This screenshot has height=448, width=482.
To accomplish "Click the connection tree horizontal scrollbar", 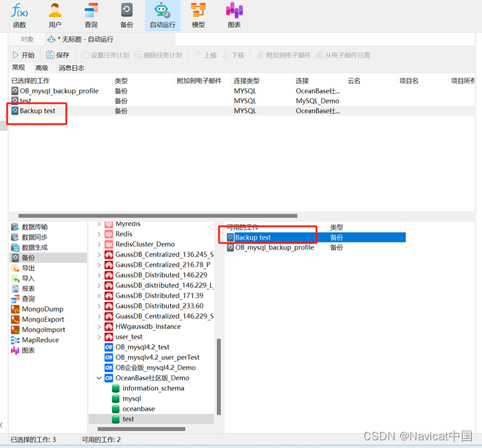I will point(141,429).
